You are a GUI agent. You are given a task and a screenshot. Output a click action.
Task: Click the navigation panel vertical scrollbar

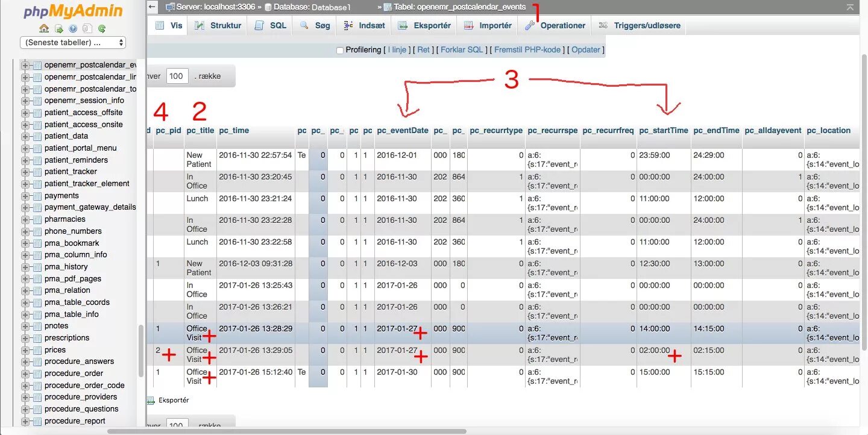[x=141, y=351]
